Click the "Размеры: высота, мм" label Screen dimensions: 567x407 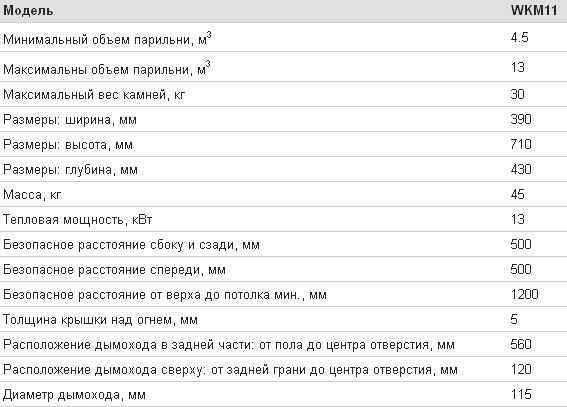pos(68,145)
